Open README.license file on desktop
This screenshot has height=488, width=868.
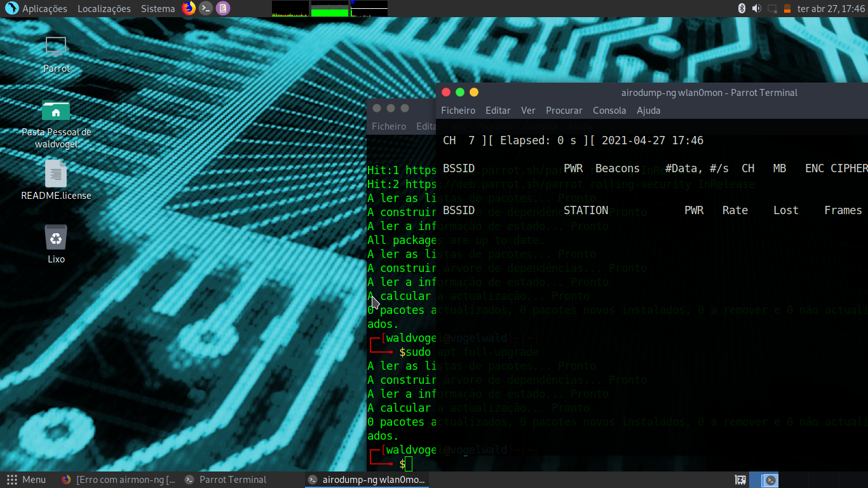(56, 175)
